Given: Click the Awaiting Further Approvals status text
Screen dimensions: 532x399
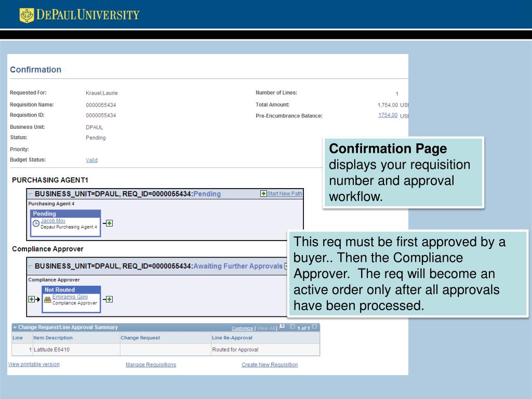Looking at the screenshot, I should 238,266.
